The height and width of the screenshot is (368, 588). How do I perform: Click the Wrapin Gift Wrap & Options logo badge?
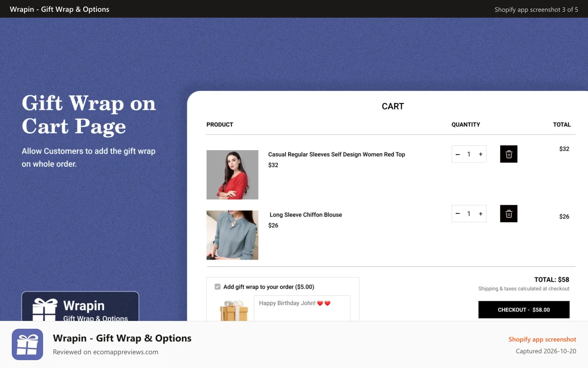(x=80, y=307)
